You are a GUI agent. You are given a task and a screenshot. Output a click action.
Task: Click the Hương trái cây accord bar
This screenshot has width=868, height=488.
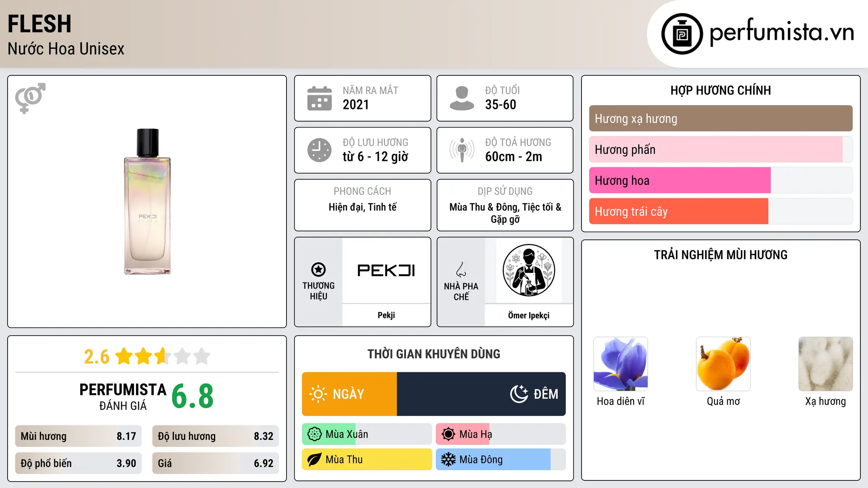click(721, 211)
